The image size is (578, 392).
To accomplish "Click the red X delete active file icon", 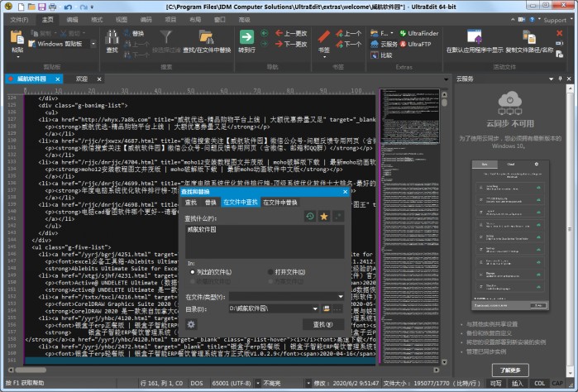I will (x=559, y=33).
